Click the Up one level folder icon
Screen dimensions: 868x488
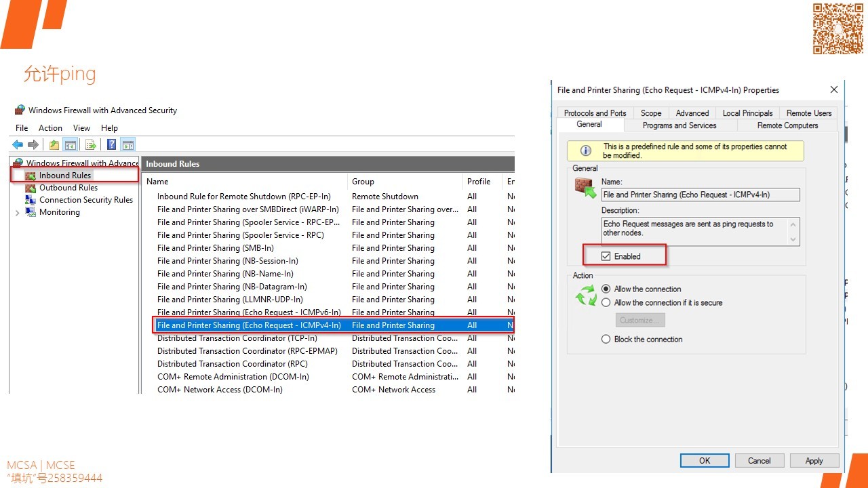(x=54, y=144)
